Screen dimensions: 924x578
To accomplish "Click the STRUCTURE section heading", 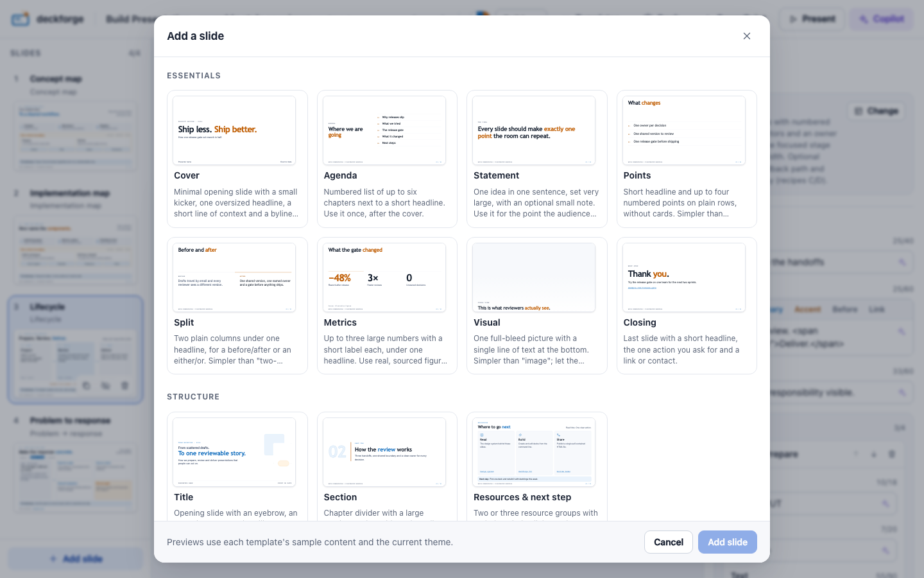I will coord(193,397).
